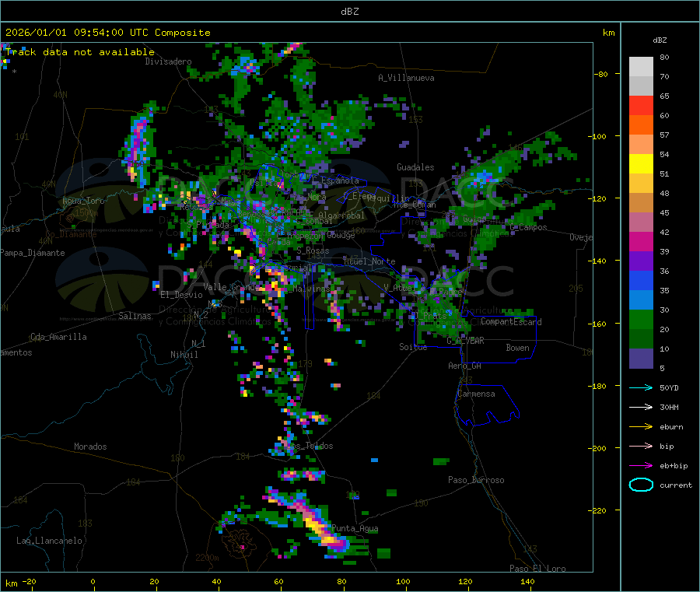Click the 'Pampa_Diamante' map label
Screen dimensions: 700x592
32,253
